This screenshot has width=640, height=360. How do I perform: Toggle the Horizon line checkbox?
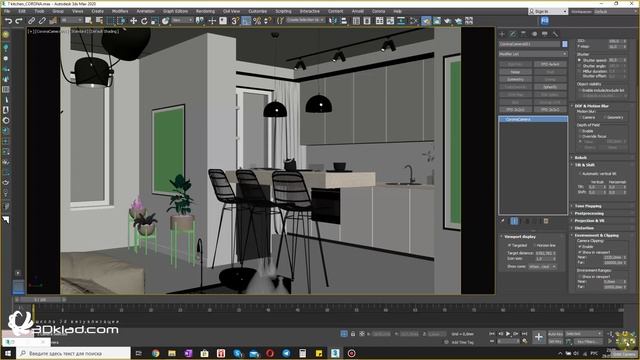(x=534, y=245)
